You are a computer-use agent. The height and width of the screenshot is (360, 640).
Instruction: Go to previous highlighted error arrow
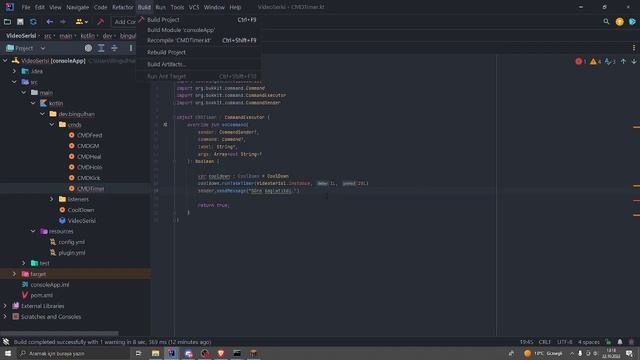point(623,62)
